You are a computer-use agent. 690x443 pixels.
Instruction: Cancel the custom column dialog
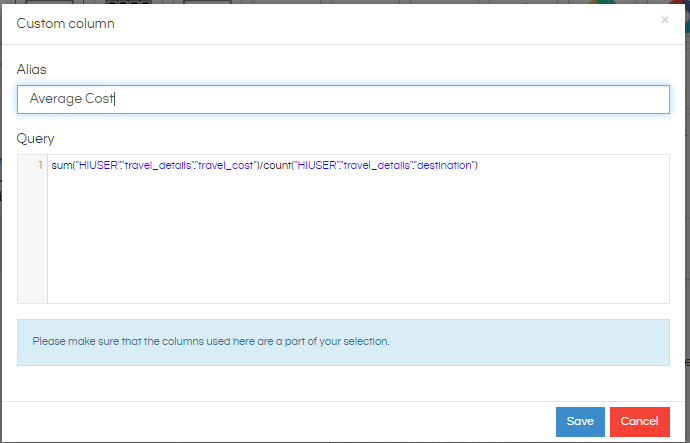tap(639, 421)
